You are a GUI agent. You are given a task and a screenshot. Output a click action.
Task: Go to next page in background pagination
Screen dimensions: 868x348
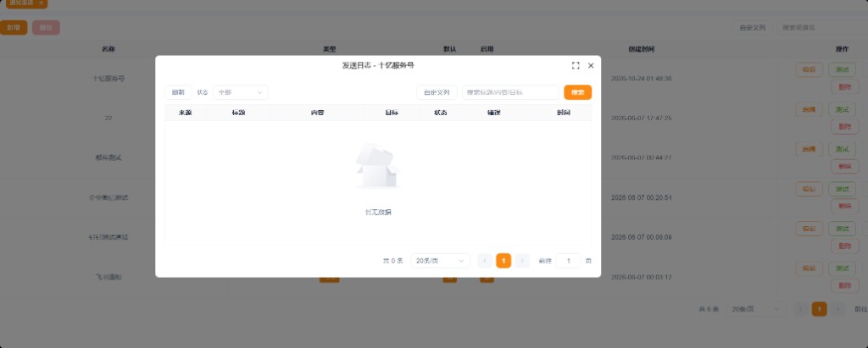tap(838, 309)
